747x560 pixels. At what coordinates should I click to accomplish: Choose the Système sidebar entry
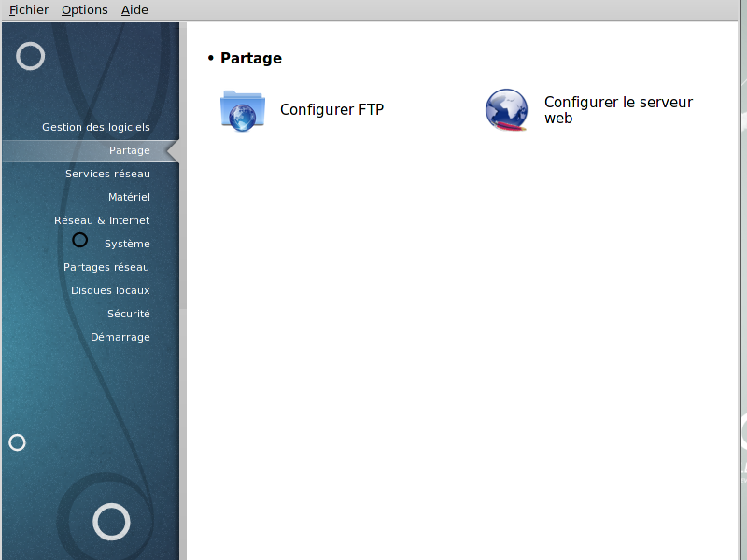(127, 244)
